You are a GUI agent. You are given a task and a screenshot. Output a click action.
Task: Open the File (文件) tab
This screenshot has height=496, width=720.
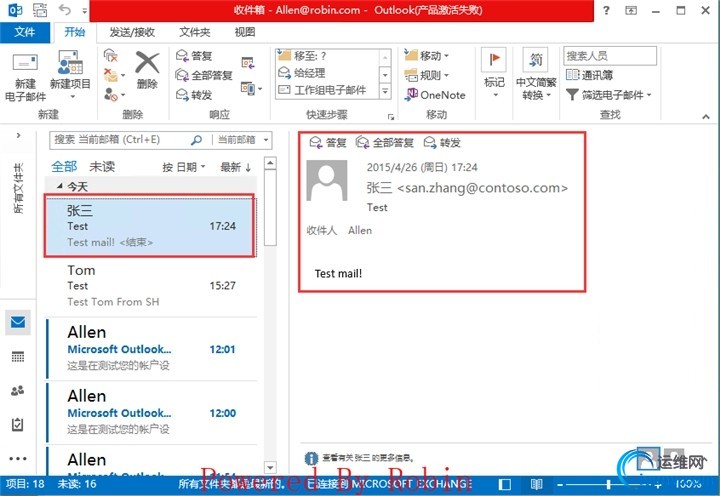click(x=25, y=32)
